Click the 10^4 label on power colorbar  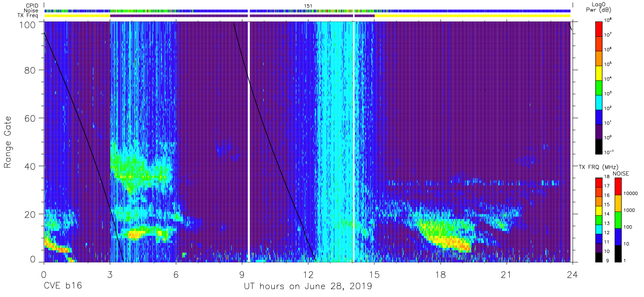click(608, 80)
